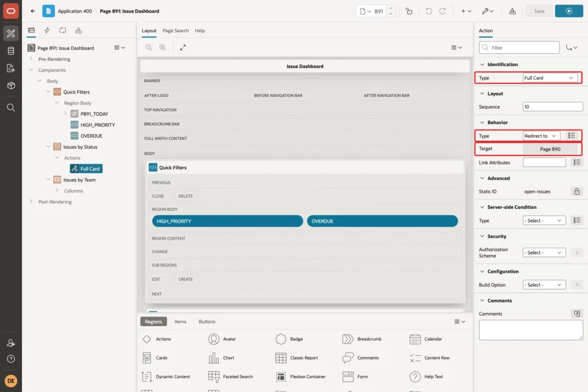The image size is (588, 392).
Task: Open SQL Workshop database icon in sidebar
Action: click(11, 51)
